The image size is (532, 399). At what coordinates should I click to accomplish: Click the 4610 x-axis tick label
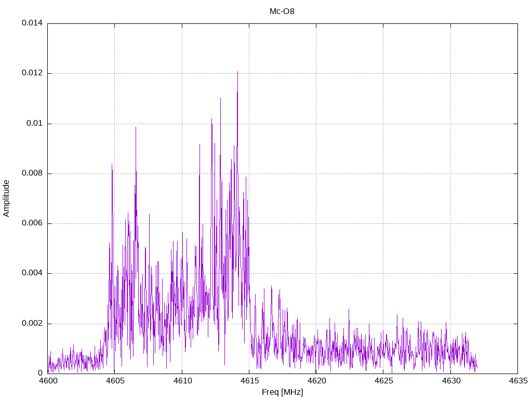point(182,381)
